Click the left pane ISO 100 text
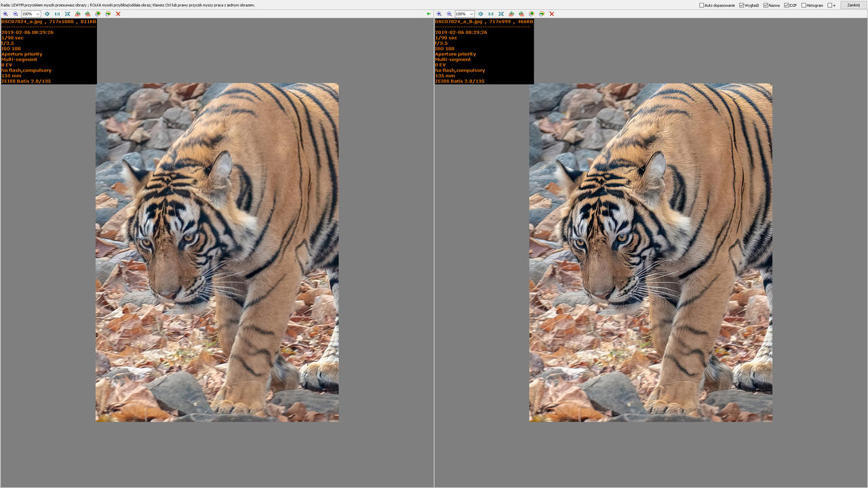The image size is (868, 488). [x=11, y=49]
